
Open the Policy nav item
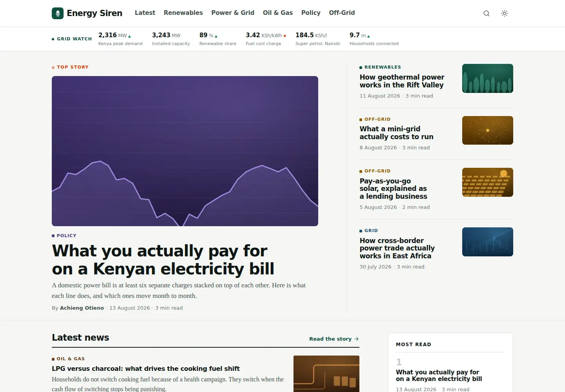[311, 13]
